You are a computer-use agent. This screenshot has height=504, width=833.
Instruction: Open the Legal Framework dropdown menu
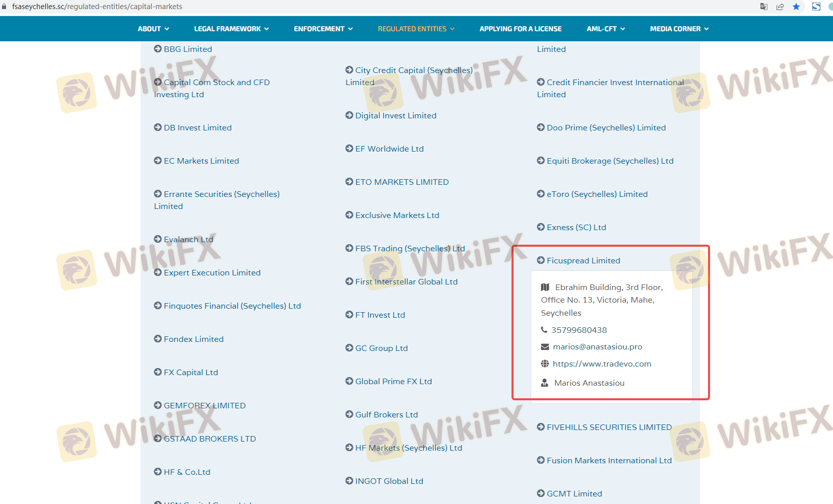point(231,29)
